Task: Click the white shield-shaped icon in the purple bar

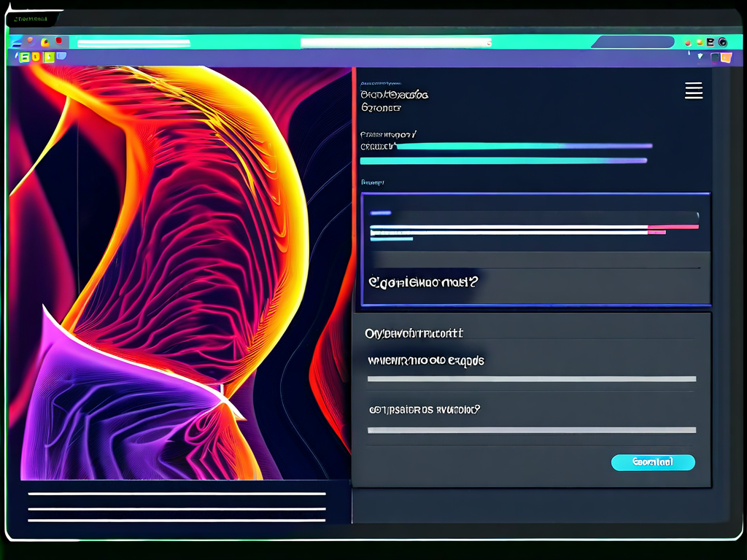Action: pos(700,56)
